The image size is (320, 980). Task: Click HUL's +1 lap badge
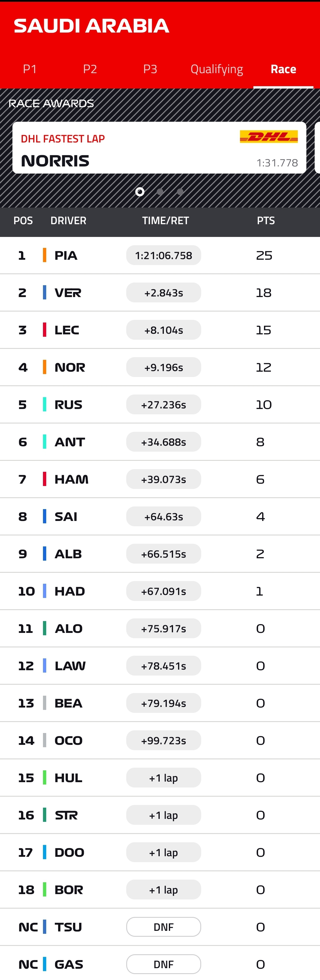[x=164, y=778]
